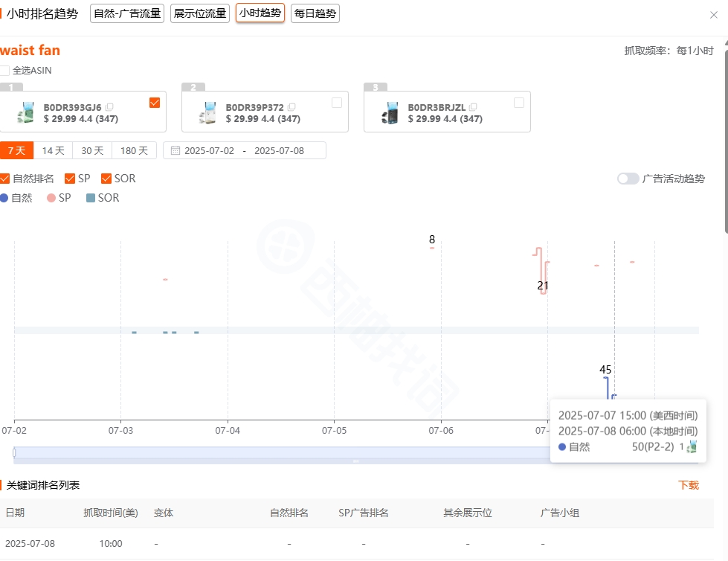Click the 广告小组 column header

pos(560,513)
